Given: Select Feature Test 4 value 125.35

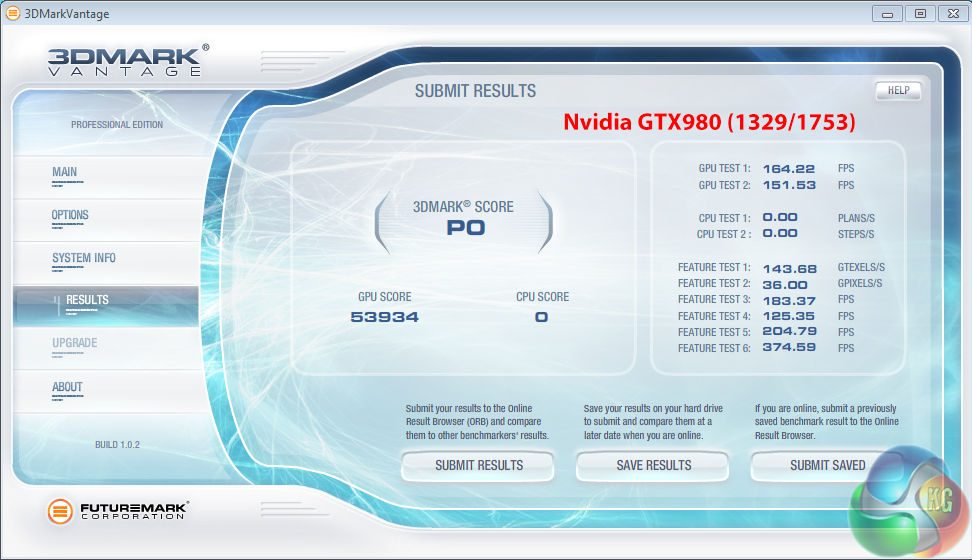Looking at the screenshot, I should point(789,316).
